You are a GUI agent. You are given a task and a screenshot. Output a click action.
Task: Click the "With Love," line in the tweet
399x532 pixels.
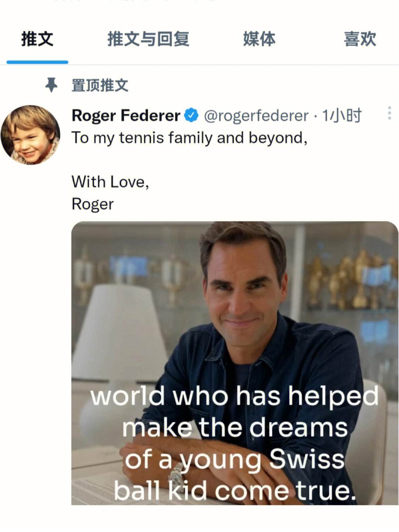pos(110,182)
